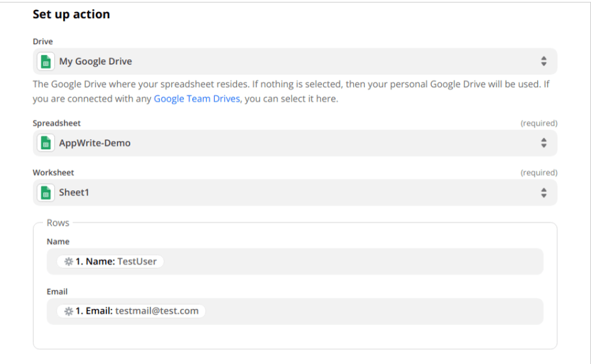Open the Sheet1 worksheet selector
Viewport: 591px width, 364px height.
pyautogui.click(x=295, y=193)
